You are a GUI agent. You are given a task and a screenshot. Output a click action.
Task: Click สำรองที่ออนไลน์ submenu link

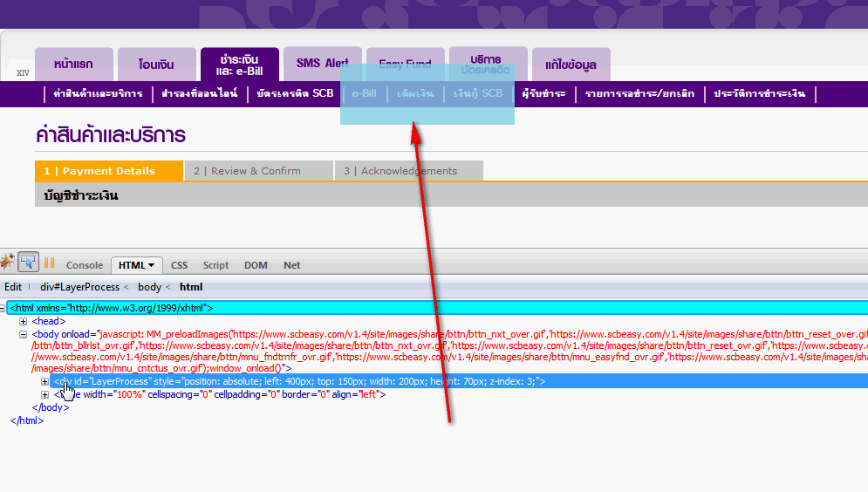[199, 93]
